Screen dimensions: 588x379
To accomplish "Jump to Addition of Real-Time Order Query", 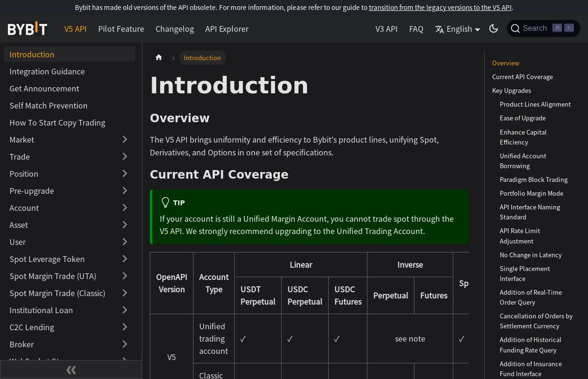I will point(531,297).
